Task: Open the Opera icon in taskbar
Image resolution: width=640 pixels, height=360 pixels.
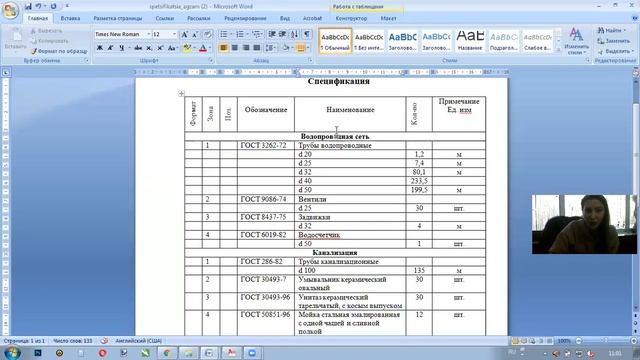Action: click(x=102, y=353)
